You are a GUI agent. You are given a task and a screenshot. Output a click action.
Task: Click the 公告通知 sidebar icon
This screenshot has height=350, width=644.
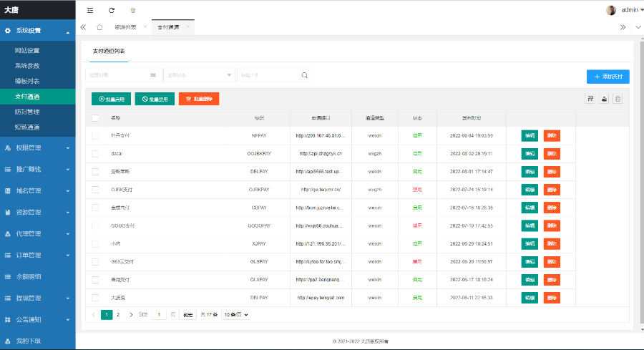7,320
